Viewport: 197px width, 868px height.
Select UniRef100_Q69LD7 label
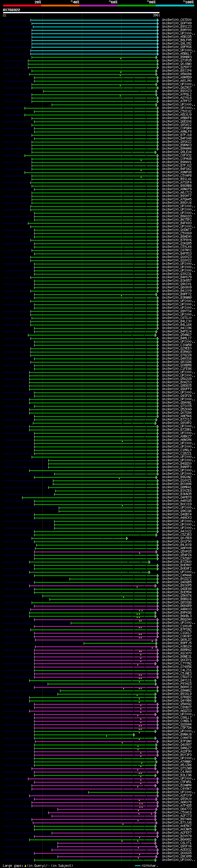[x=176, y=640]
